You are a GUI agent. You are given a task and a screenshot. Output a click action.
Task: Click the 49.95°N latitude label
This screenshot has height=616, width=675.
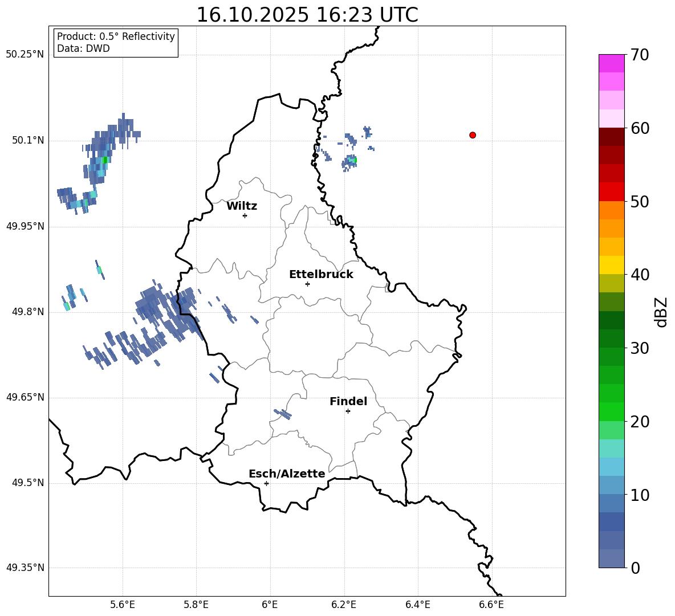25,226
